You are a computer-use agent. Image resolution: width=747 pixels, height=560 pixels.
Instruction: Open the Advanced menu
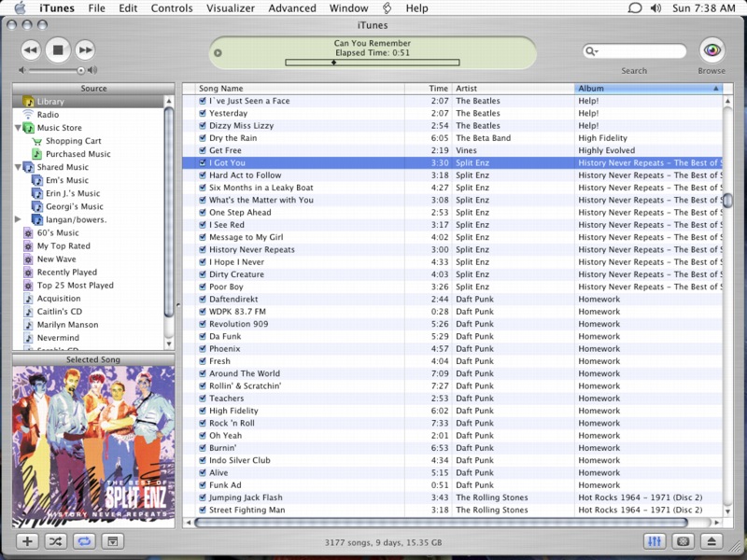[292, 8]
